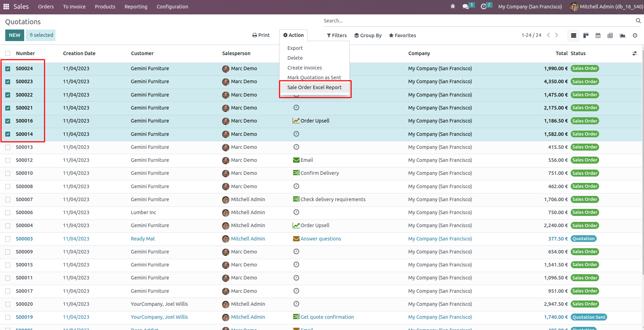Expand the Filters dropdown
This screenshot has height=330, width=644.
click(x=337, y=35)
